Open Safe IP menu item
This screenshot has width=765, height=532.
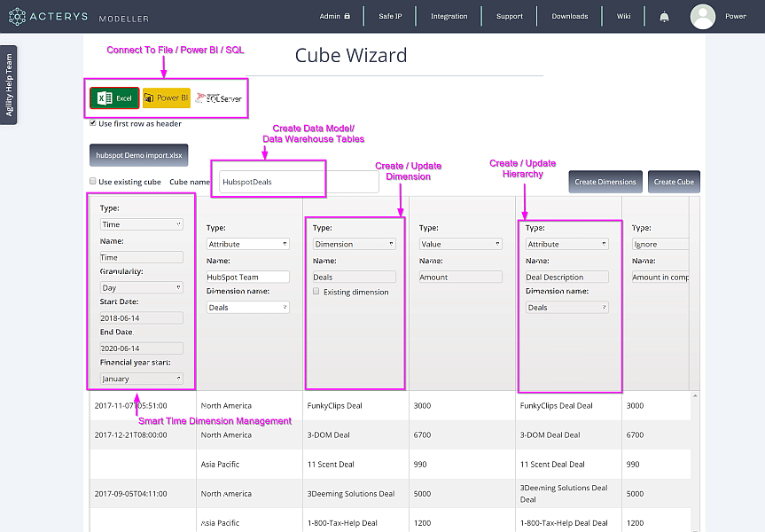[390, 16]
